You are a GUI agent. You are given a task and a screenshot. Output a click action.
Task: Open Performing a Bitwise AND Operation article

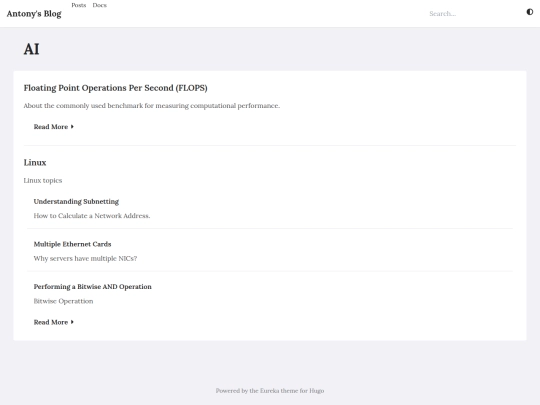point(92,287)
